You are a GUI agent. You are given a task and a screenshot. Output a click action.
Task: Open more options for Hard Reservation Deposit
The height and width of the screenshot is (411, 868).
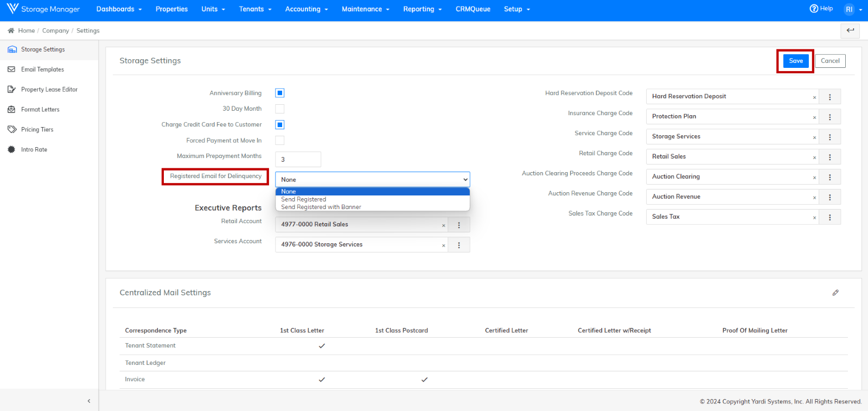coord(829,97)
